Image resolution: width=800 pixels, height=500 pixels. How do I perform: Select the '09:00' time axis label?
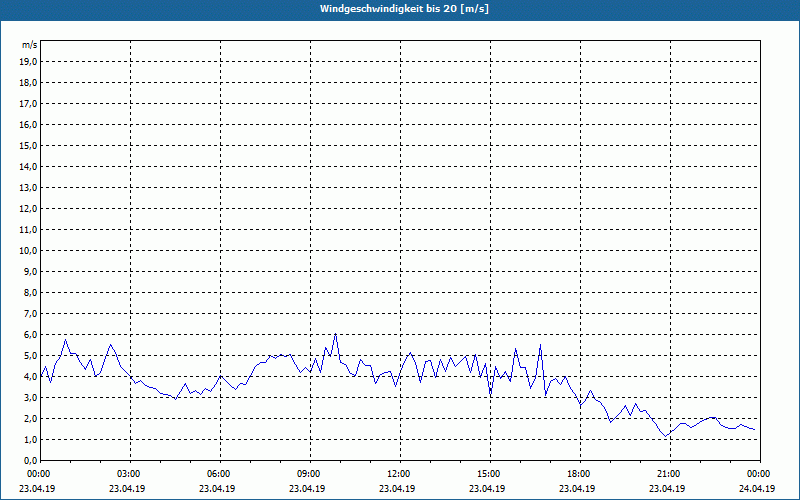[307, 474]
